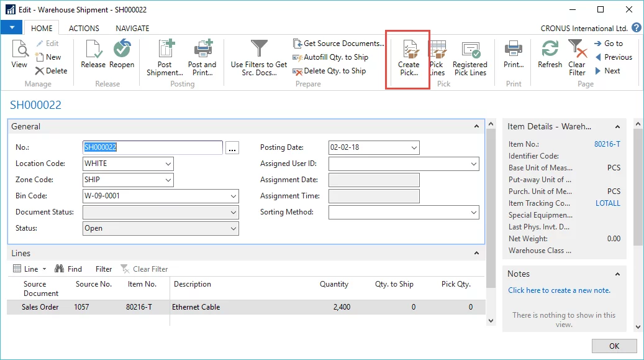644x360 pixels.
Task: Select Post and Print icon
Action: [x=202, y=50]
